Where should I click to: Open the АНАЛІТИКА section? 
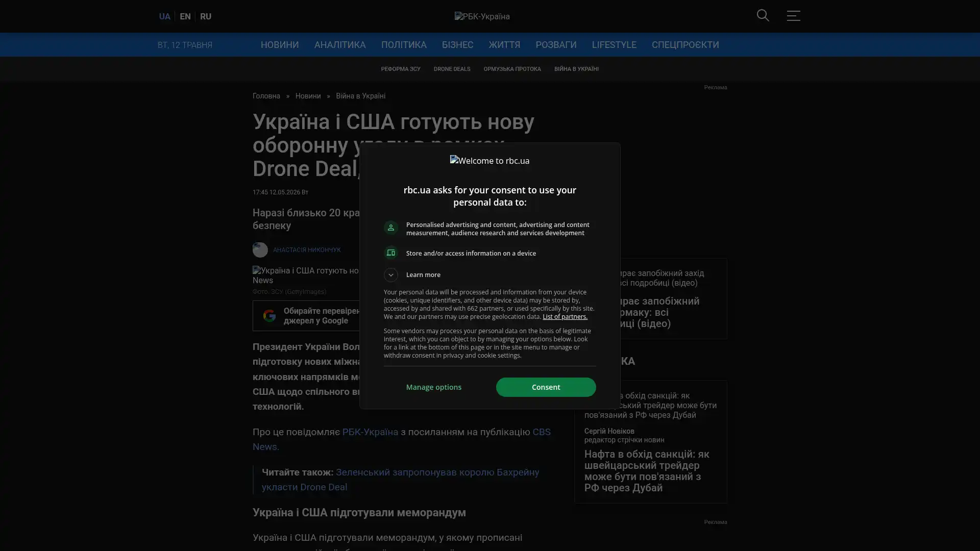coord(340,45)
